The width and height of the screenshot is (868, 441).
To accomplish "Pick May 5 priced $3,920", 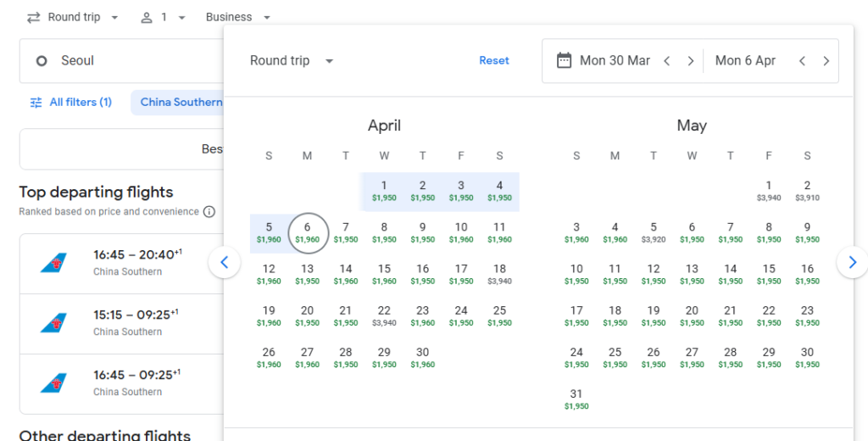I will tap(654, 232).
